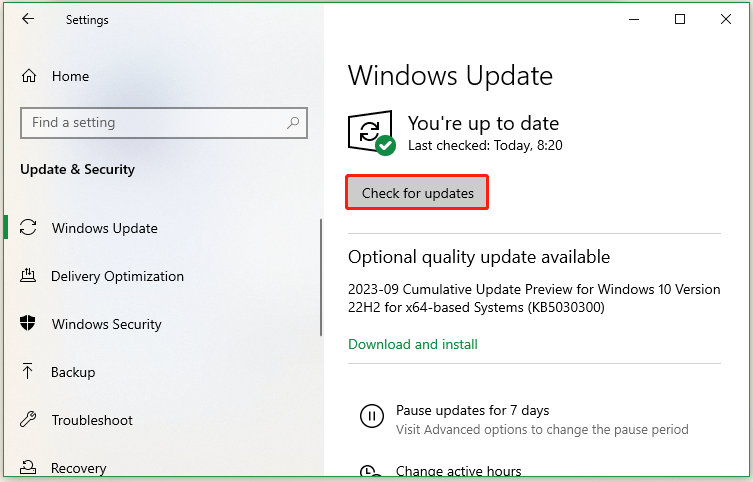Click the Last checked: Today, 8:20 text
Image resolution: width=753 pixels, height=482 pixels.
tap(485, 145)
